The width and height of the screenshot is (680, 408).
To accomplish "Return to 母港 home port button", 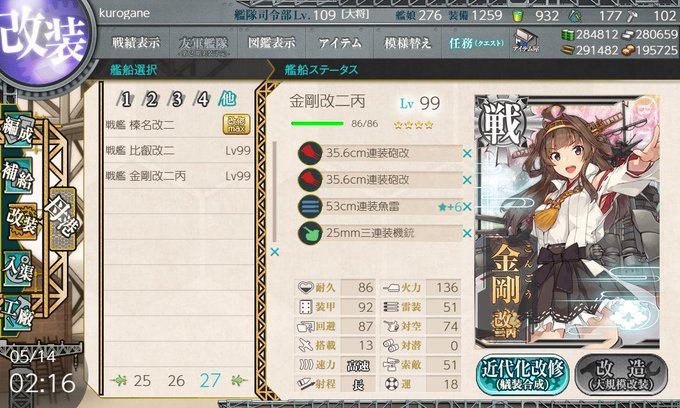I will 63,218.
